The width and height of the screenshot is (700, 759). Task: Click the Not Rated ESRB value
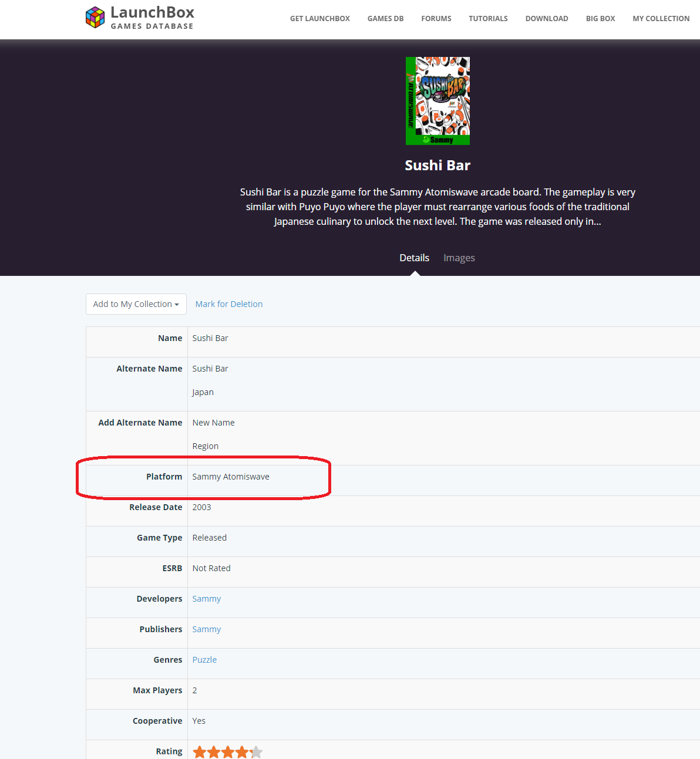(x=211, y=568)
